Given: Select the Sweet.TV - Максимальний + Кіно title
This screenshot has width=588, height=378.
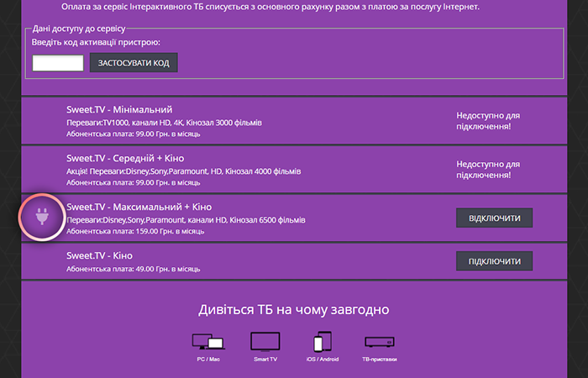Looking at the screenshot, I should click(x=139, y=207).
